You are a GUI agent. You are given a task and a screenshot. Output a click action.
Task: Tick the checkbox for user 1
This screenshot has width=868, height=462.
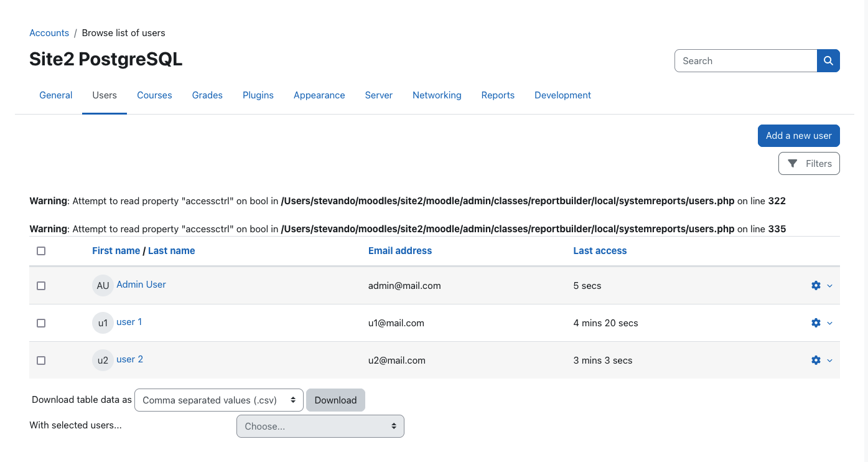click(41, 323)
